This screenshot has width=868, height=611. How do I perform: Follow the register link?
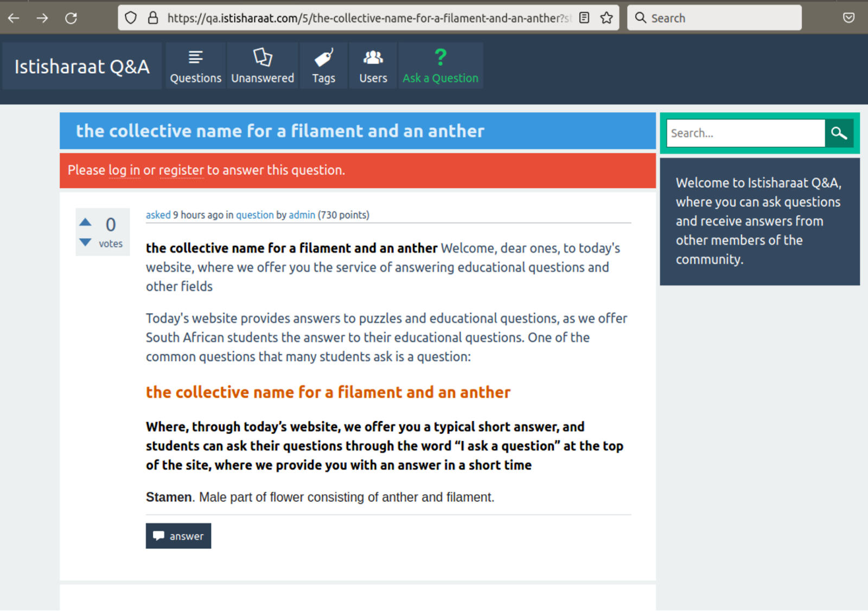181,170
